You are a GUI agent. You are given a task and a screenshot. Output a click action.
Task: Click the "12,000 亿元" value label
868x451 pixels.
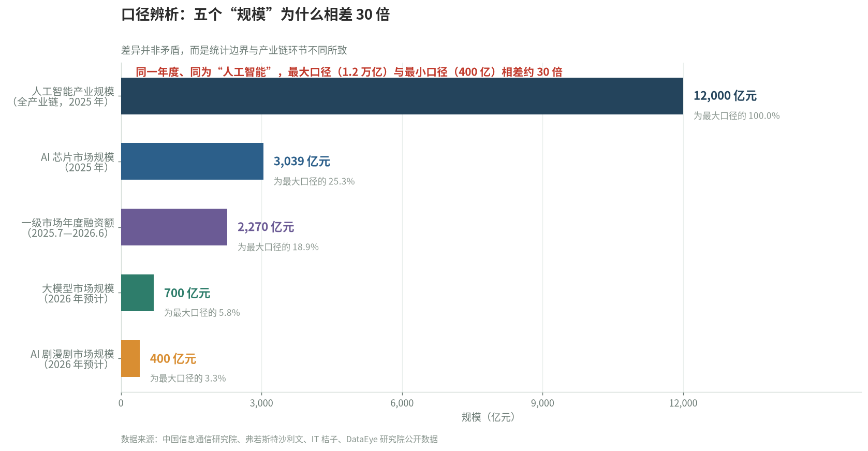tap(725, 96)
